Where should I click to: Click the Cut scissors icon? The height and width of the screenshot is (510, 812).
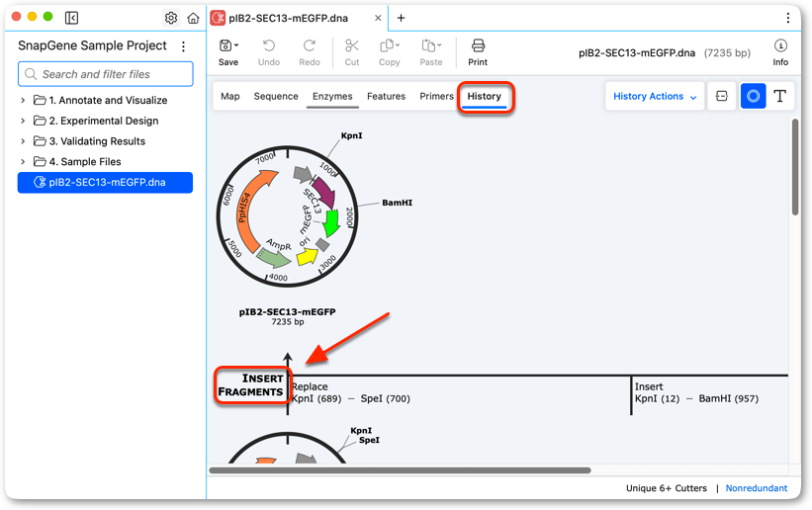pos(352,45)
